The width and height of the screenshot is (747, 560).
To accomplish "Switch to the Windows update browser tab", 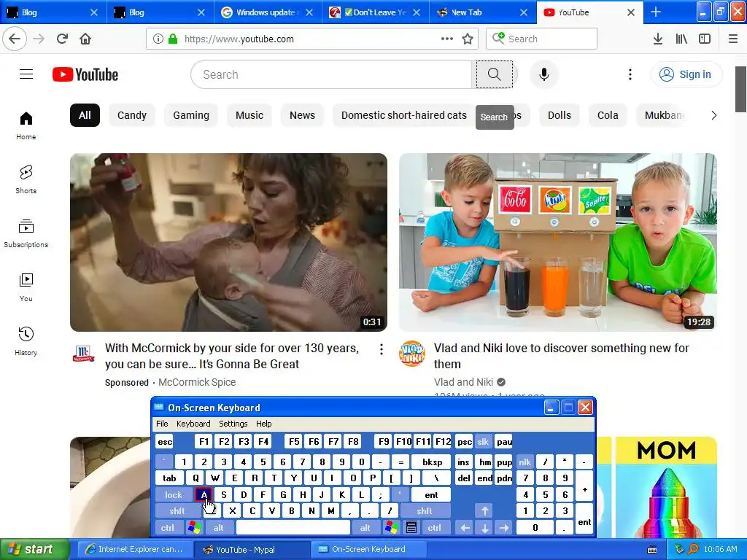I will 268,12.
